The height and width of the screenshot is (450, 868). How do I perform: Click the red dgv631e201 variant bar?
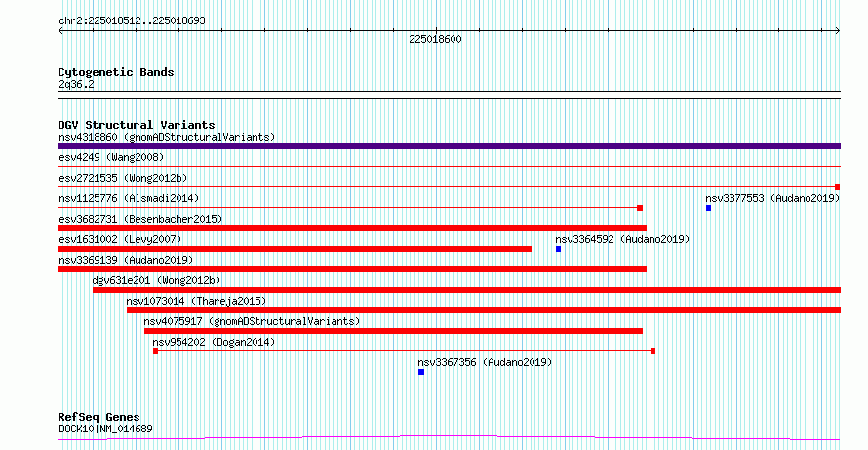click(x=466, y=290)
